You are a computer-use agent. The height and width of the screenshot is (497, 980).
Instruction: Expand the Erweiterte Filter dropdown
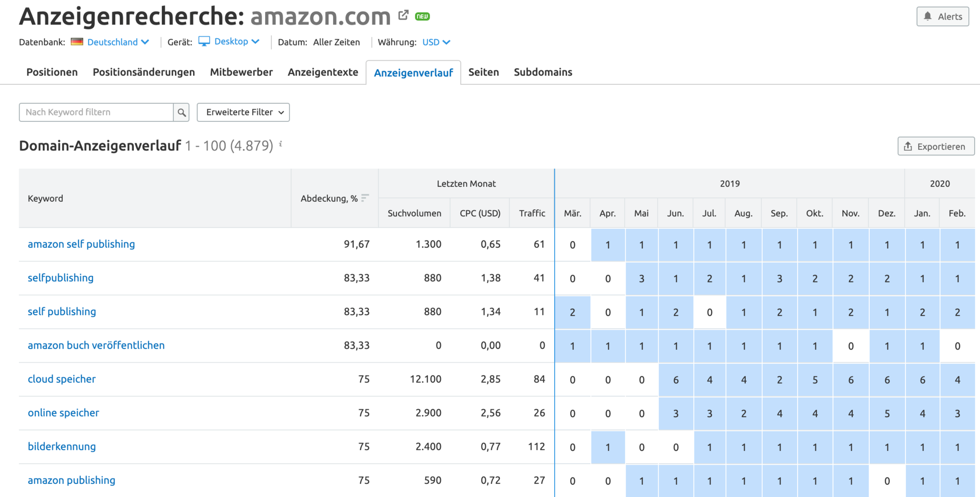243,112
